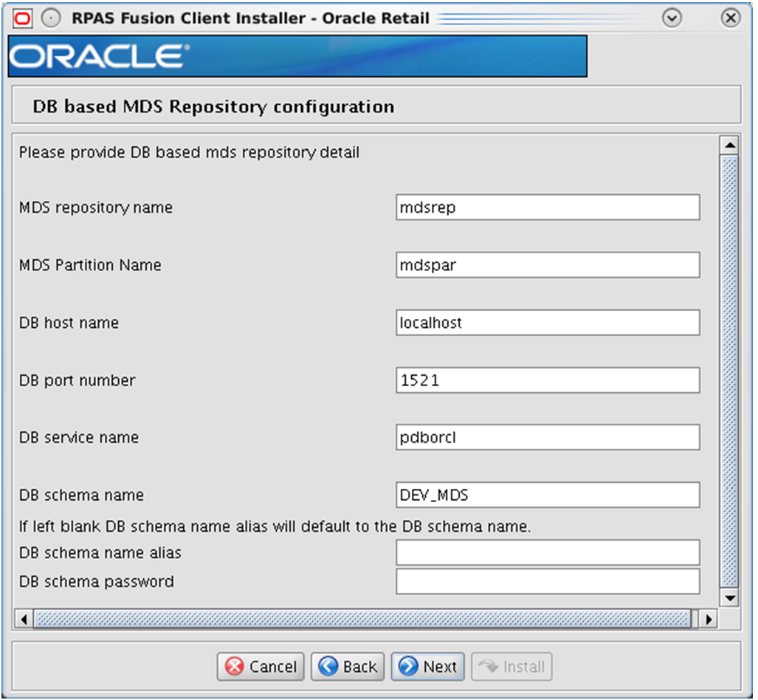Focus the DB host name field
The width and height of the screenshot is (758, 700).
click(548, 323)
